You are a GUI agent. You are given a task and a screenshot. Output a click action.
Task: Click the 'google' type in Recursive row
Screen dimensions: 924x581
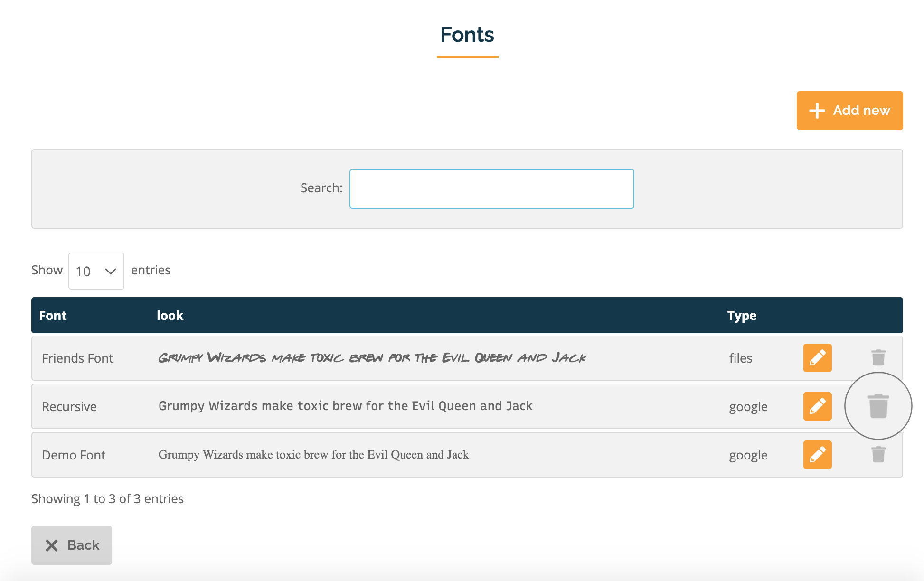tap(748, 407)
